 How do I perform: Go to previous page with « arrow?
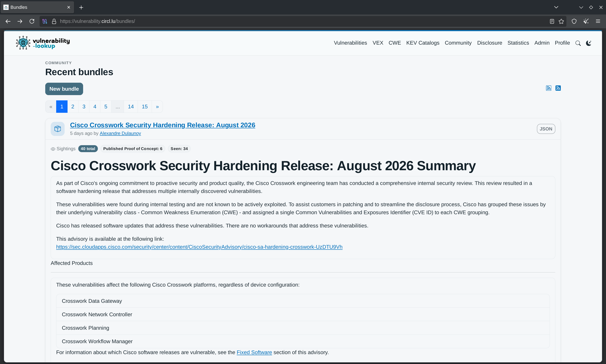[51, 107]
